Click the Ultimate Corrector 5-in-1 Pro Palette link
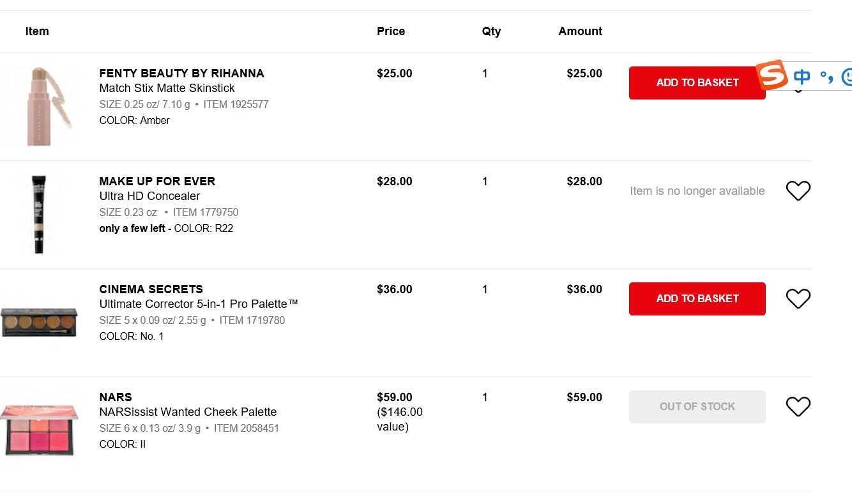The width and height of the screenshot is (852, 504). [199, 304]
